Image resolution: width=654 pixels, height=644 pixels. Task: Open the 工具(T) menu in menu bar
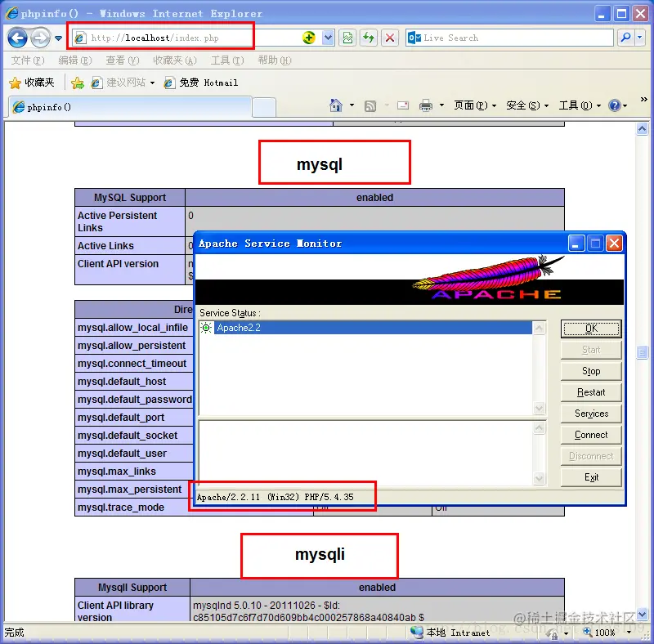click(x=227, y=60)
